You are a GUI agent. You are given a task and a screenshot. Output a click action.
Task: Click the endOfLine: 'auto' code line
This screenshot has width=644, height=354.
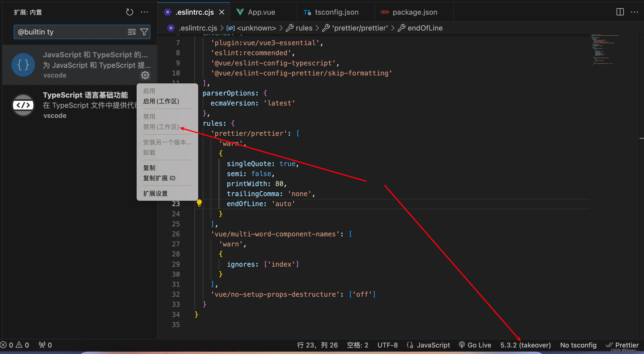[x=261, y=204]
